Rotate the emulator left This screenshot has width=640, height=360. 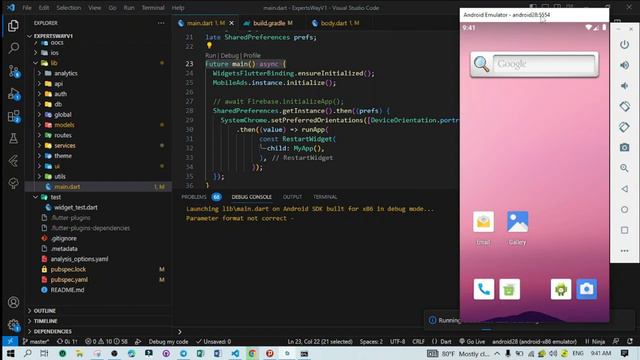(x=624, y=107)
